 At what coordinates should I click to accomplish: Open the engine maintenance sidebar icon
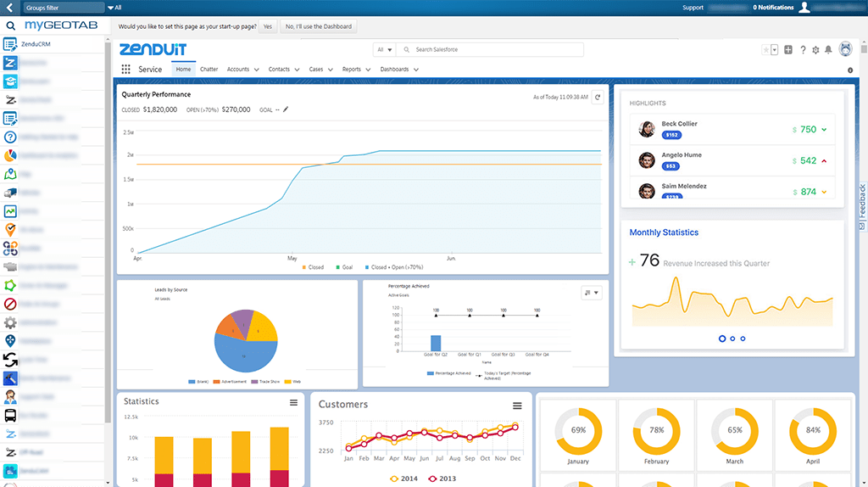click(10, 266)
